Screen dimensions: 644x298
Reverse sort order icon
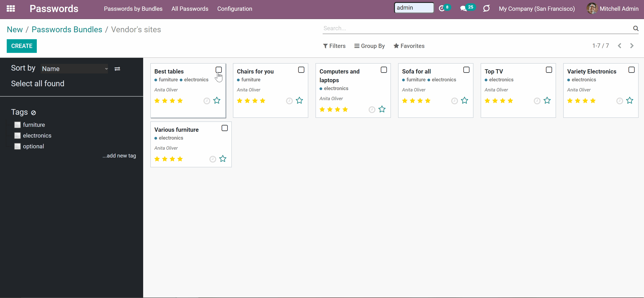(x=117, y=69)
